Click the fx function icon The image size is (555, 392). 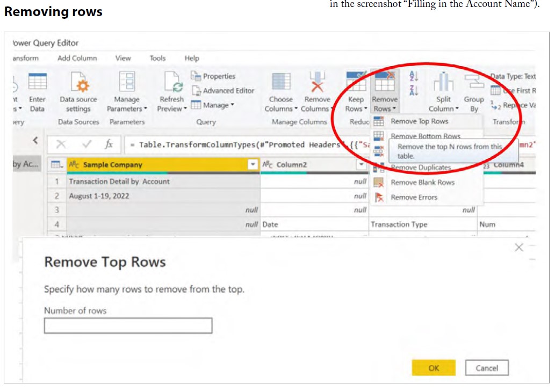coord(109,144)
